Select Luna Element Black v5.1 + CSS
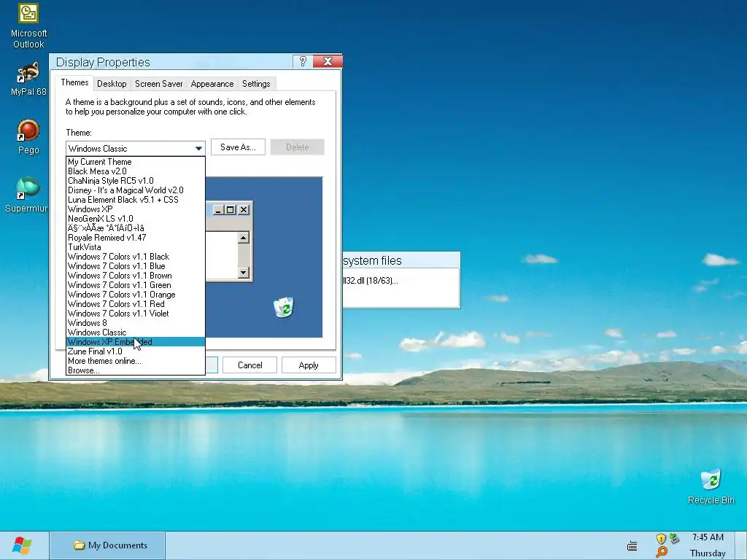Screen dimensions: 747x560 [x=135, y=200]
